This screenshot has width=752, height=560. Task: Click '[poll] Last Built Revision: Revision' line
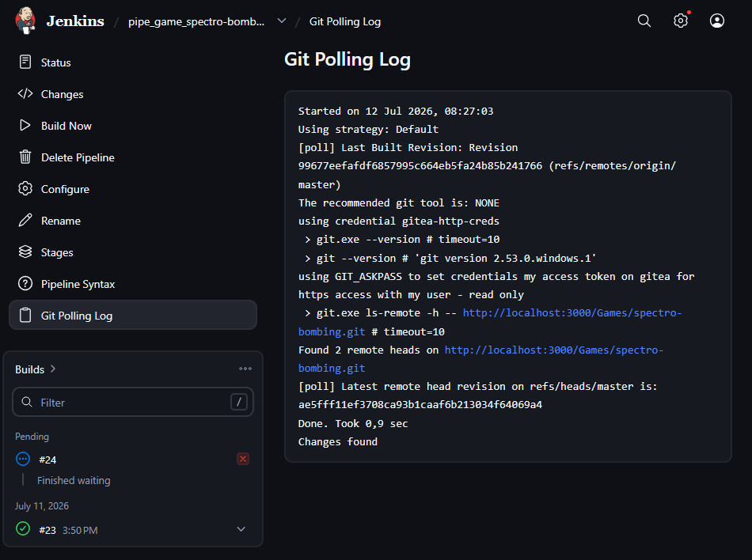(x=408, y=148)
